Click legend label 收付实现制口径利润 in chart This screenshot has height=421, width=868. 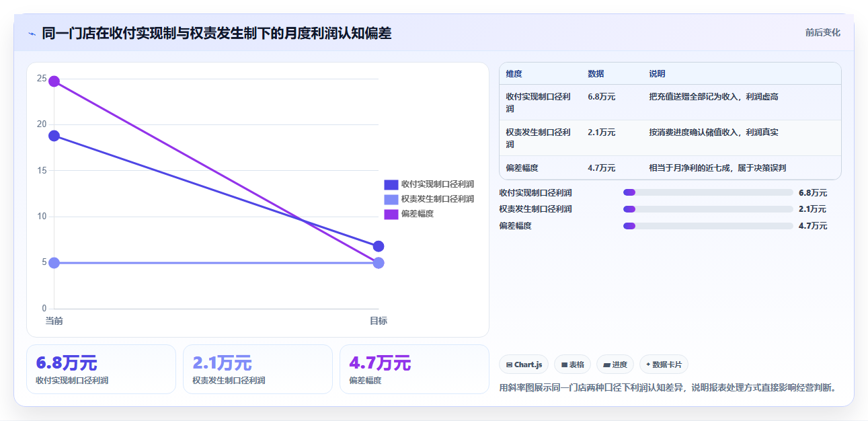438,184
